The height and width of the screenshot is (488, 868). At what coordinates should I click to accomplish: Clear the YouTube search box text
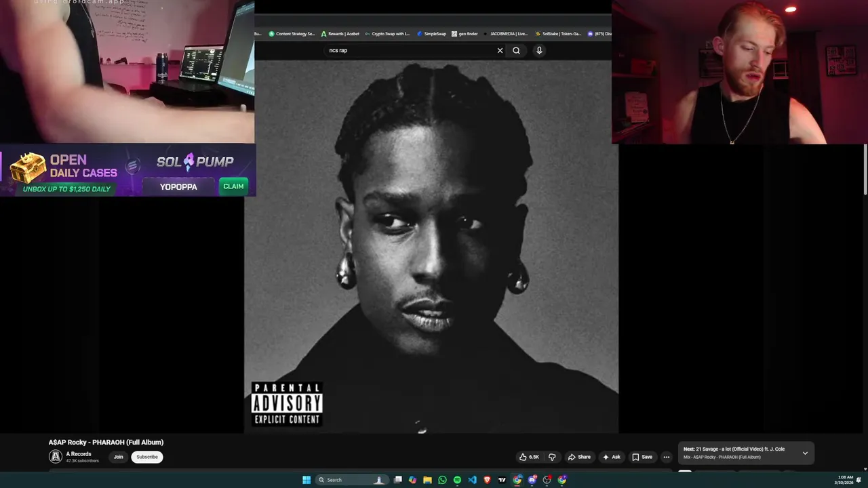(500, 50)
